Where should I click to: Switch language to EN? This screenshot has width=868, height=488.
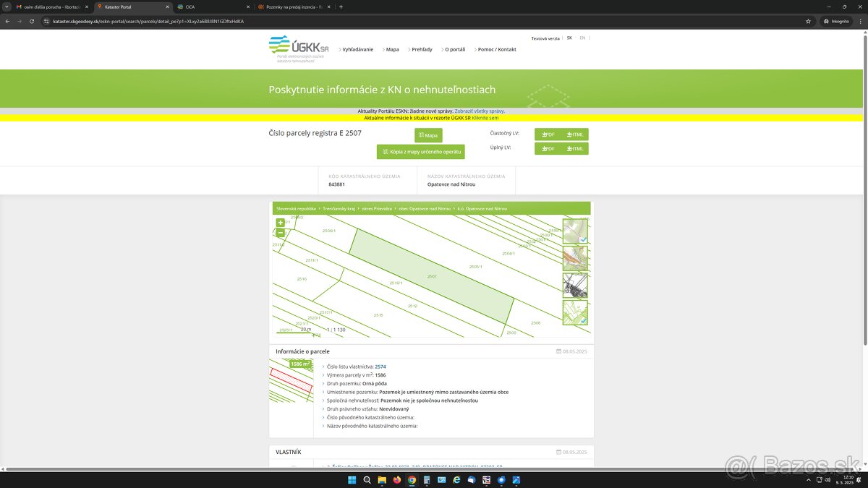pos(582,38)
